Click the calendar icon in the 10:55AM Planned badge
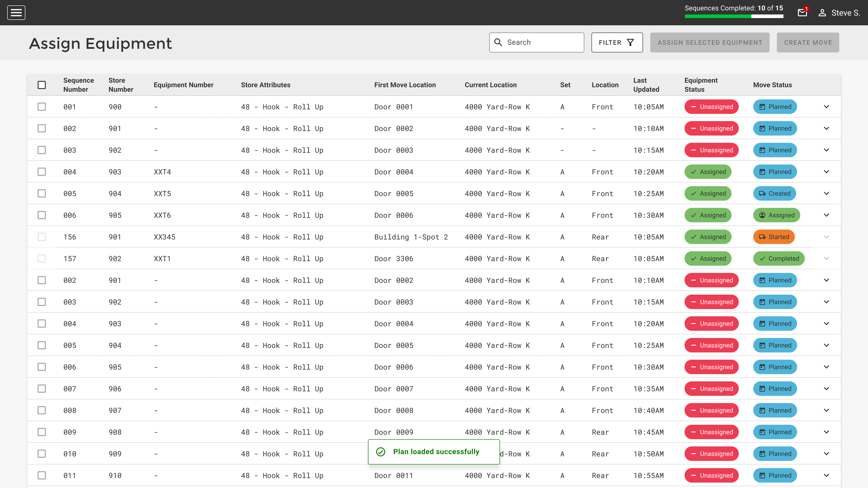 click(762, 476)
